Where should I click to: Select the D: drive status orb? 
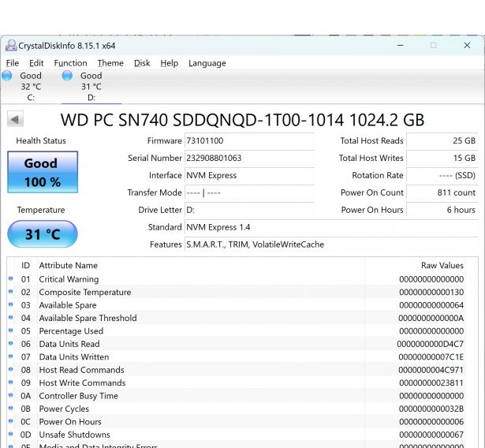tap(67, 76)
